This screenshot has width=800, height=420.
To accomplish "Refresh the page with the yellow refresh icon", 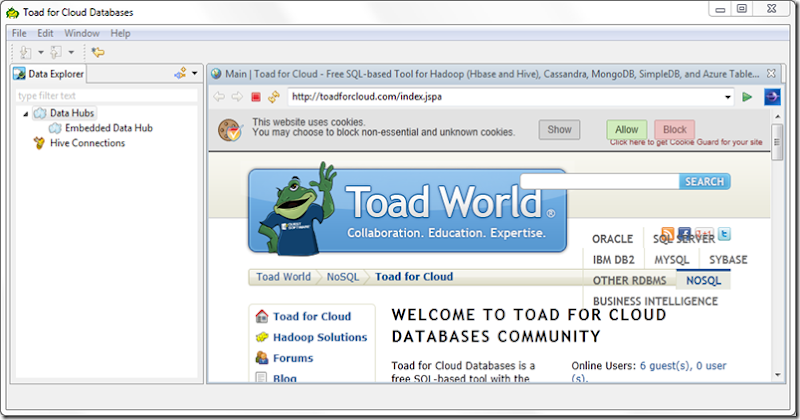I will coord(274,96).
